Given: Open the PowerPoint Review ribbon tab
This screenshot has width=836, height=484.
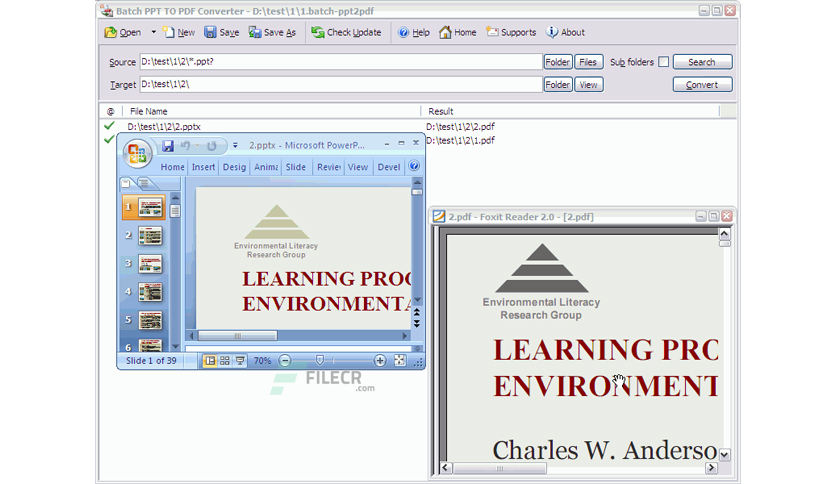Looking at the screenshot, I should point(328,167).
